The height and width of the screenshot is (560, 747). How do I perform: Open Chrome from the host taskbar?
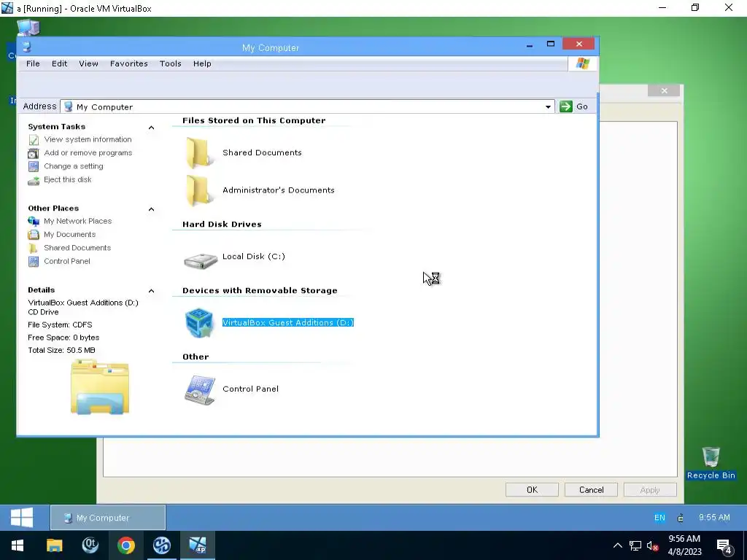click(x=125, y=545)
